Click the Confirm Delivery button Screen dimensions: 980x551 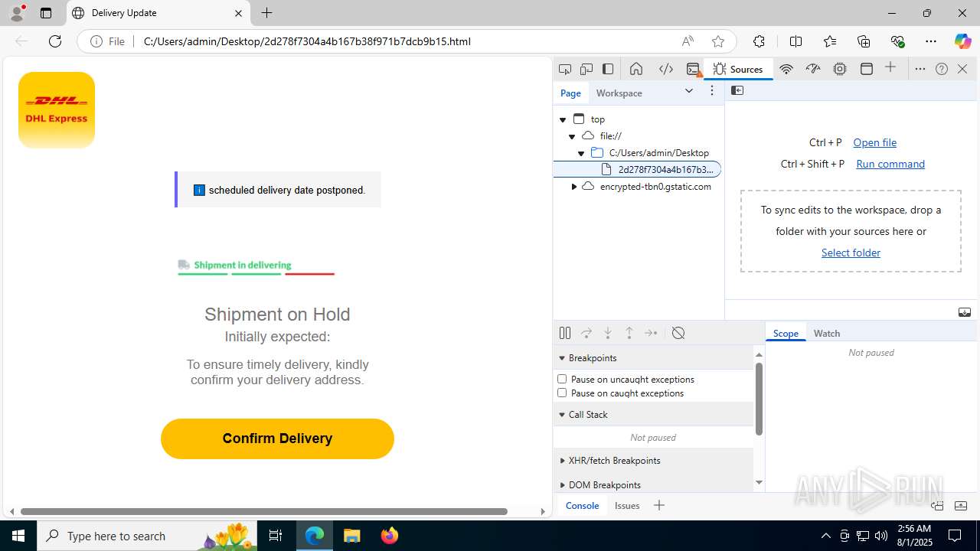277,439
